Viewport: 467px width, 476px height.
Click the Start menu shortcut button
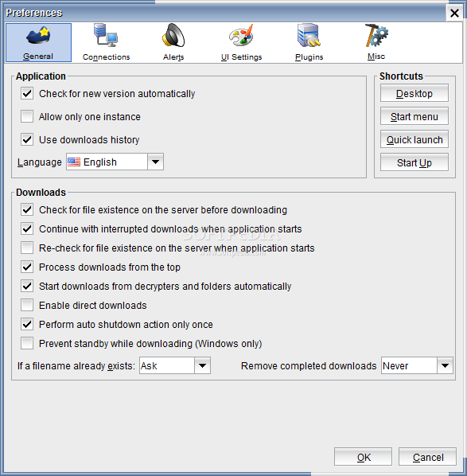[x=414, y=116]
